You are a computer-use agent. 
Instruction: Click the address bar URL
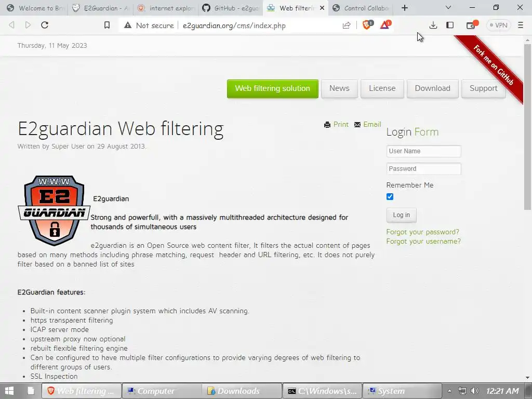tap(234, 25)
